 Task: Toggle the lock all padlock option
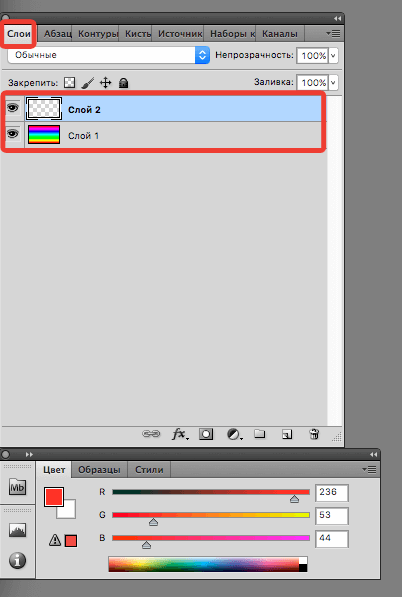[123, 83]
